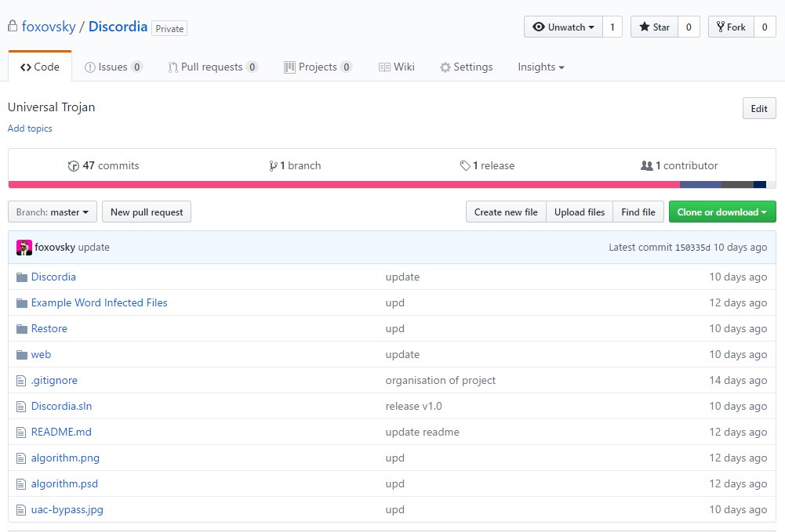The image size is (785, 532).
Task: Click the purple segment of language bar
Action: [700, 185]
